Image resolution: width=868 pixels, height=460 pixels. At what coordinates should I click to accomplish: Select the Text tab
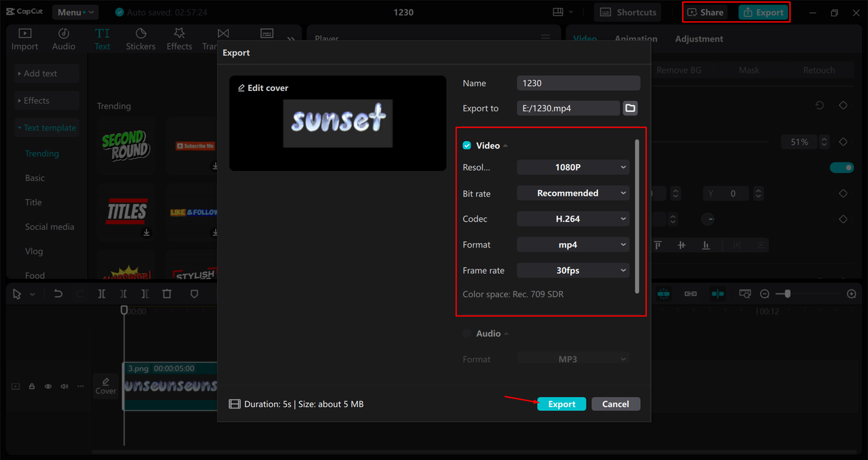[x=102, y=39]
